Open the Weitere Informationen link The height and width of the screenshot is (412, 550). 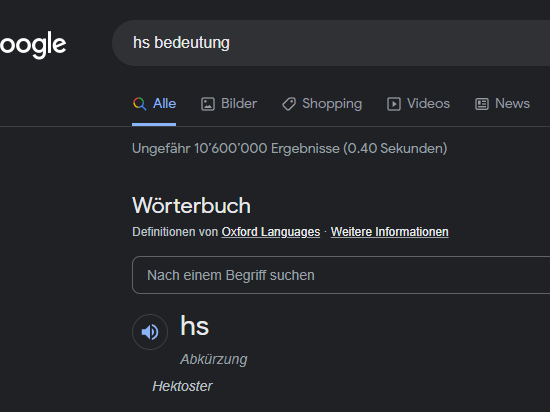pyautogui.click(x=390, y=232)
